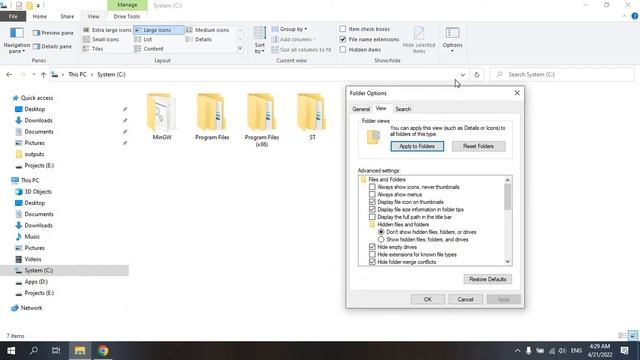Collapse the ribbon with the chevron
The width and height of the screenshot is (640, 360).
(624, 16)
